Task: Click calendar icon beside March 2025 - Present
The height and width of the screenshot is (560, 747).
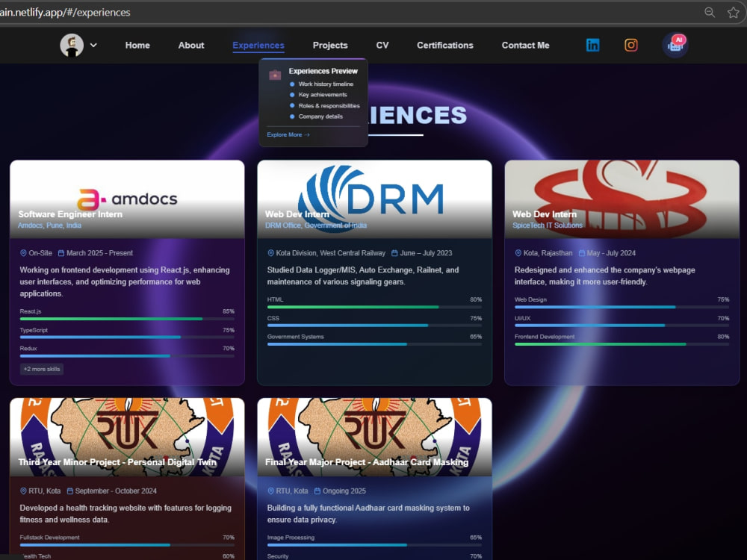Action: [61, 253]
